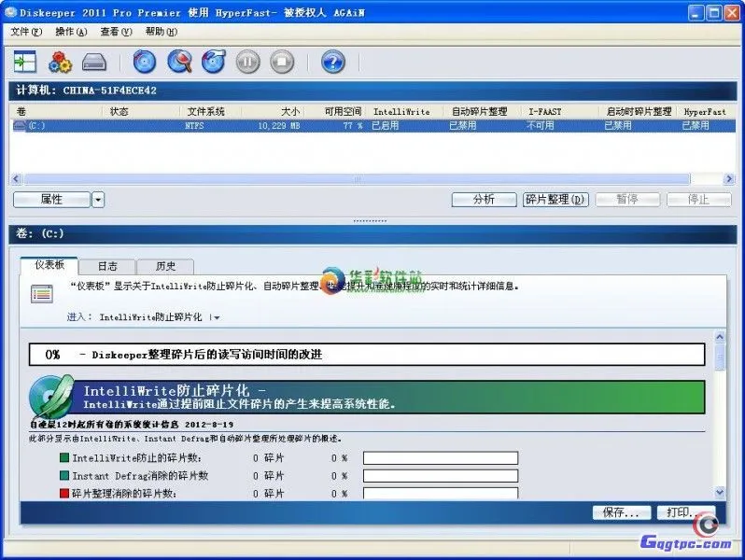Screen dimensions: 745x560
Task: Click the computer pane layout toolbar icon
Action: [24, 62]
